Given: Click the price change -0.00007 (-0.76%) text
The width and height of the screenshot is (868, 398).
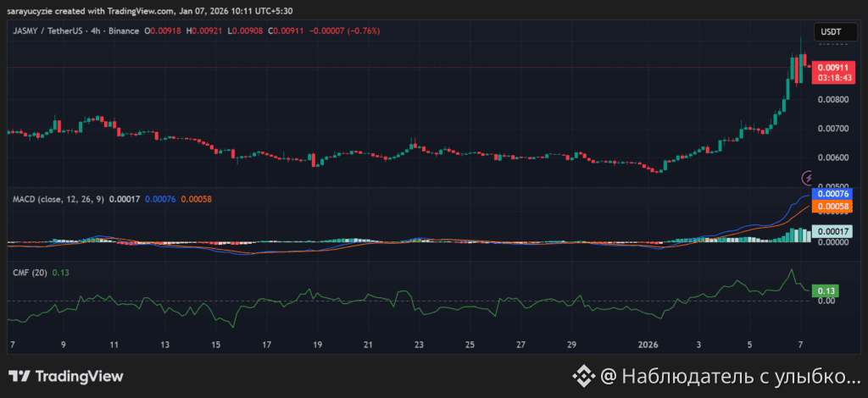Looking at the screenshot, I should tap(344, 31).
